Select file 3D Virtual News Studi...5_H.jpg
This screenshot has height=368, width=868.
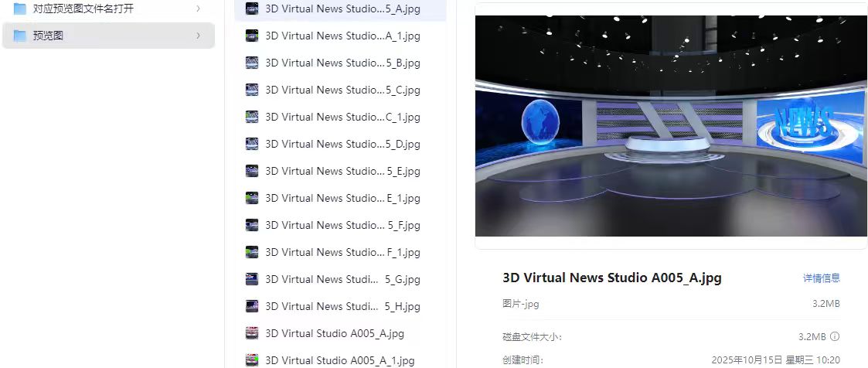pos(340,306)
